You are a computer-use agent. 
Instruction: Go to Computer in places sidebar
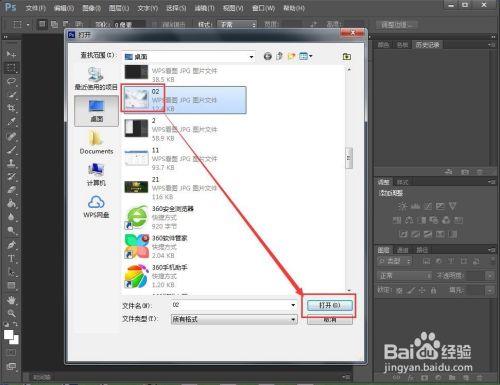coord(96,175)
